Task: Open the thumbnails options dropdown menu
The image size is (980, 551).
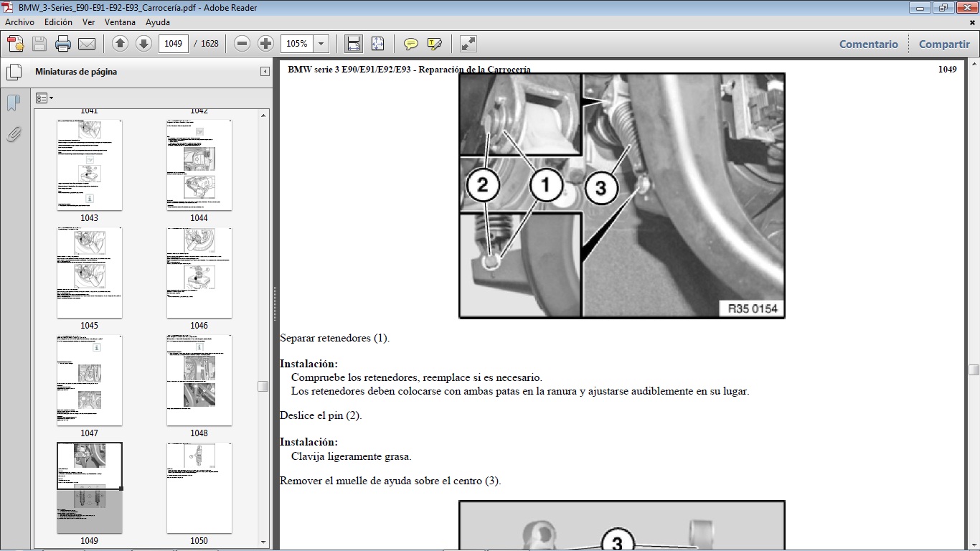Action: pyautogui.click(x=44, y=98)
